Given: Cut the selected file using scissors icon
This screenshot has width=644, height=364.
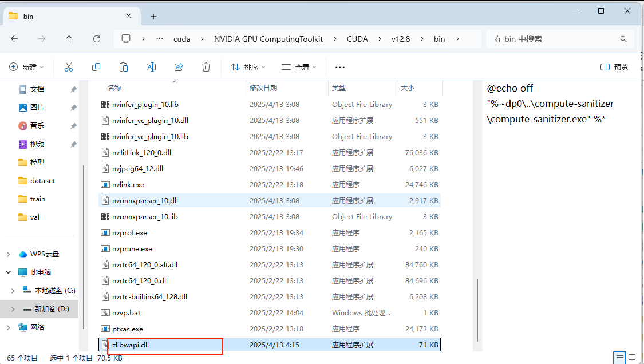Looking at the screenshot, I should click(69, 67).
